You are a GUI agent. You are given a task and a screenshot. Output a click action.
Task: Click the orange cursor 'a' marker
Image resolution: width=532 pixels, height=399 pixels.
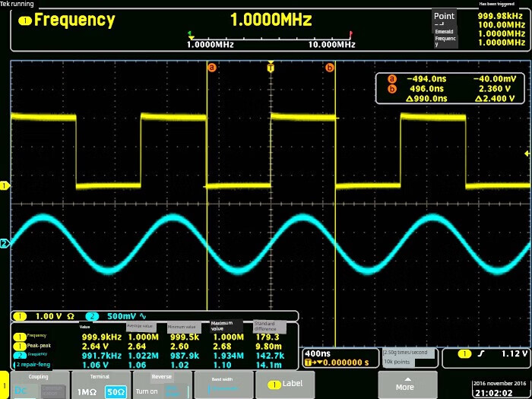click(212, 68)
